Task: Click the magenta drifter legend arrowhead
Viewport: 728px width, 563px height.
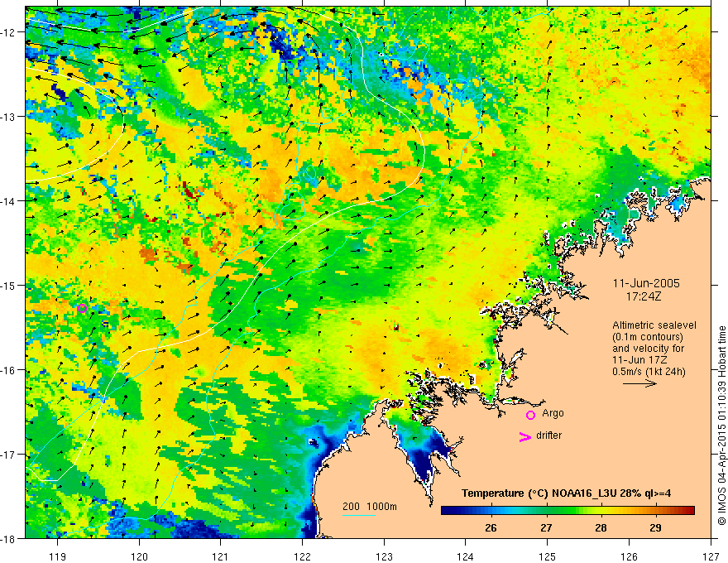Action: tap(524, 436)
